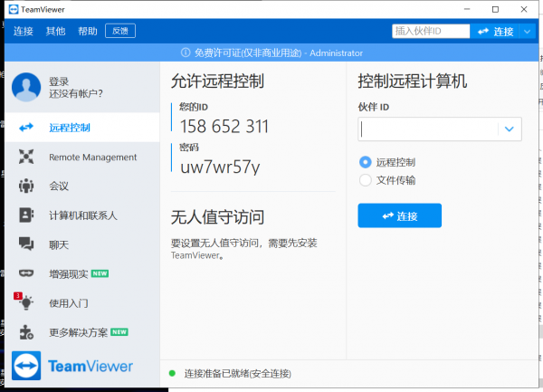Viewport: 543px width, 392px height.
Task: Click the password uw7wr57y
Action: (220, 167)
